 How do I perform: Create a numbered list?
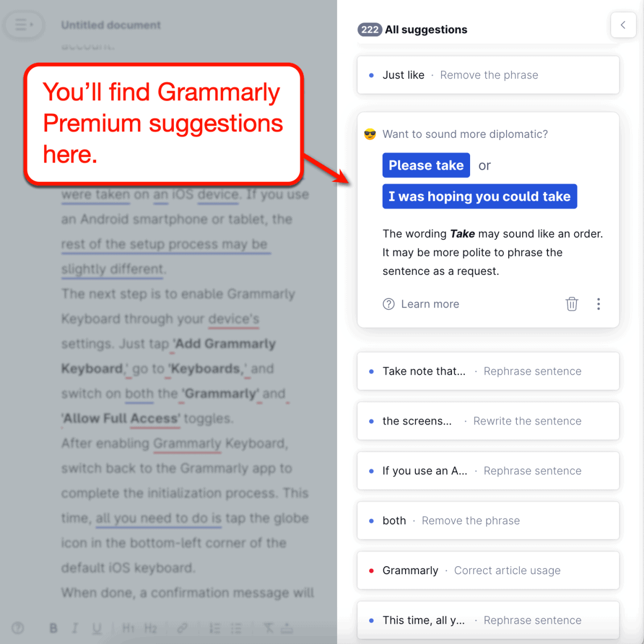[214, 628]
